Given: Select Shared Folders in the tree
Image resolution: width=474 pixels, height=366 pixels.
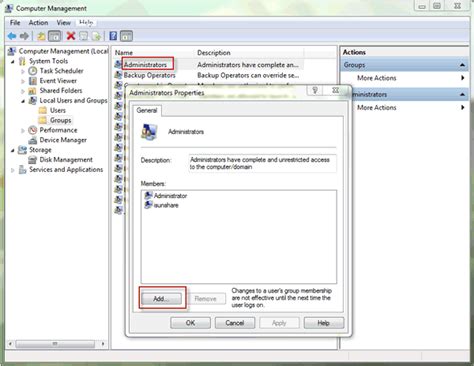Looking at the screenshot, I should [56, 90].
